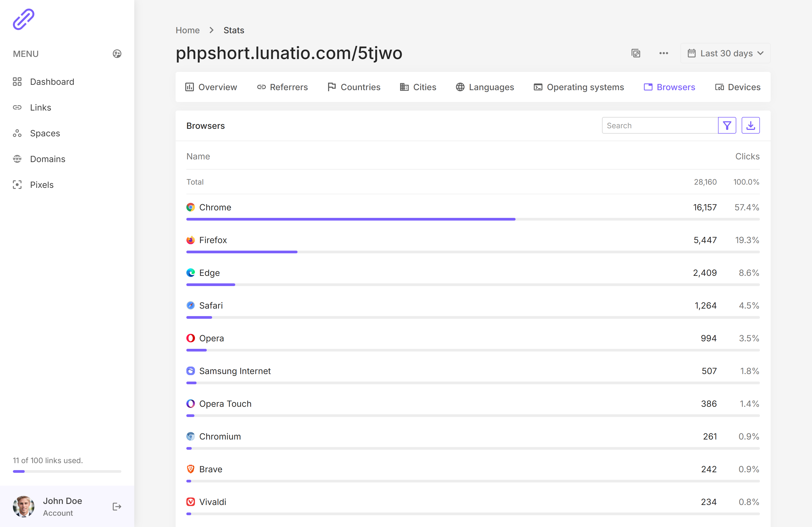
Task: Go to Home in the breadcrumb
Action: [x=187, y=30]
